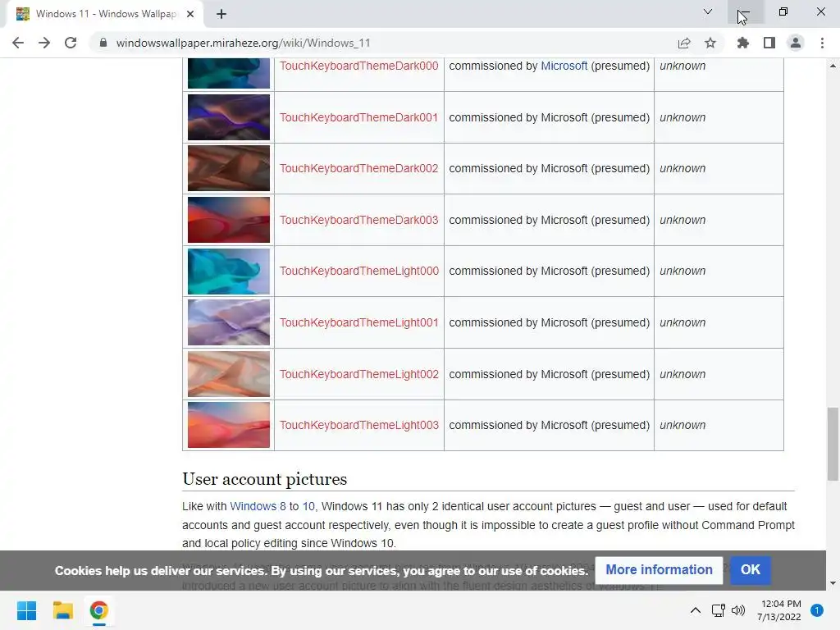This screenshot has width=840, height=630.
Task: Follow the Microsoft link in first row
Action: coord(564,66)
